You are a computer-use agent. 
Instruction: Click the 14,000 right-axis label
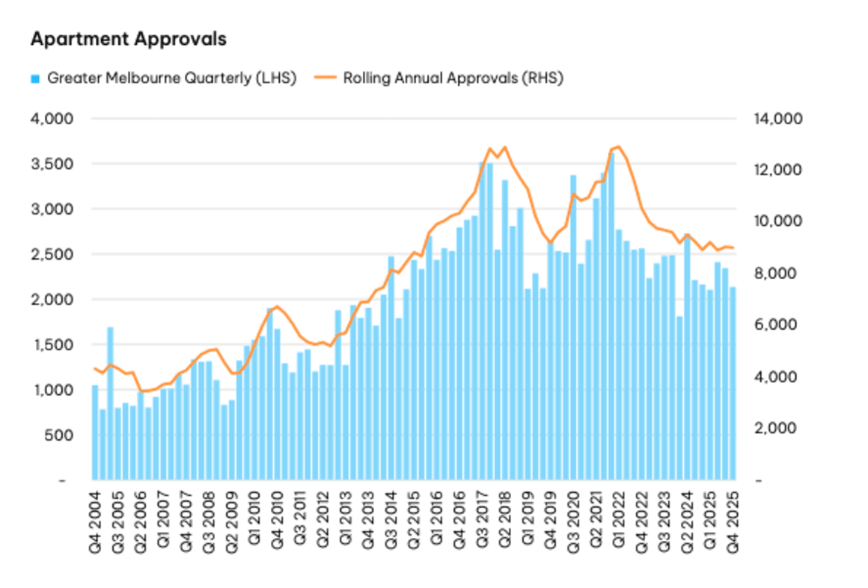(x=776, y=118)
